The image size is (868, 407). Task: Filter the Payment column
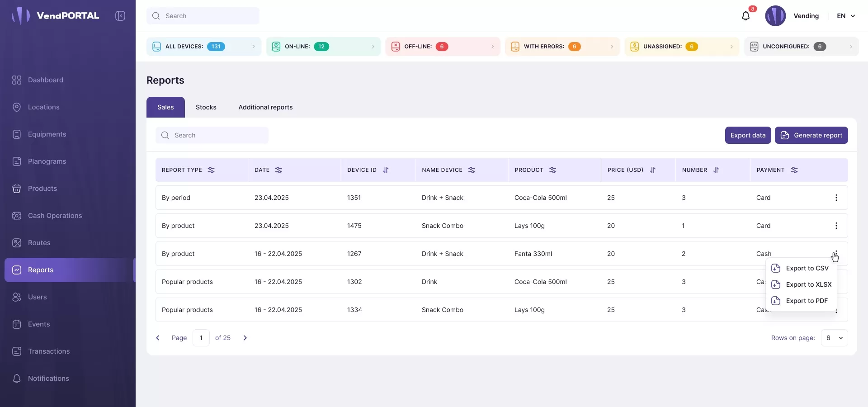tap(794, 170)
